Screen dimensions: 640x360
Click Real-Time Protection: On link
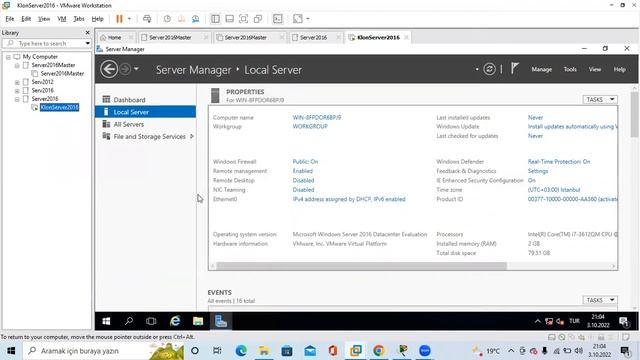pyautogui.click(x=559, y=162)
